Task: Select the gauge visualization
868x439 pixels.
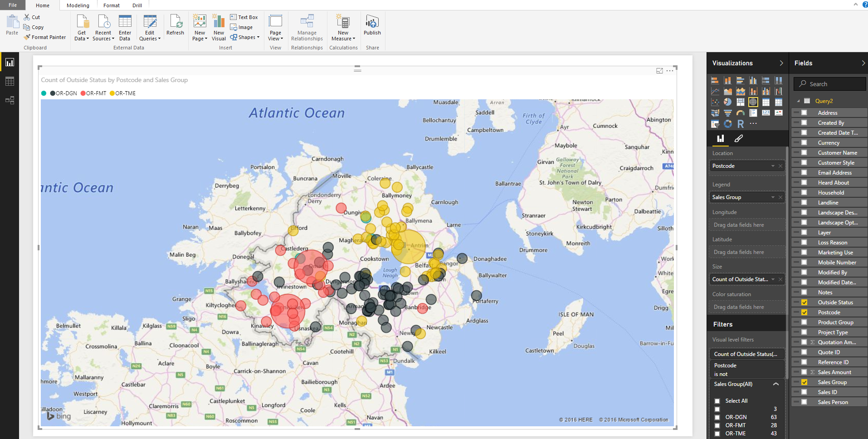Action: (x=741, y=113)
